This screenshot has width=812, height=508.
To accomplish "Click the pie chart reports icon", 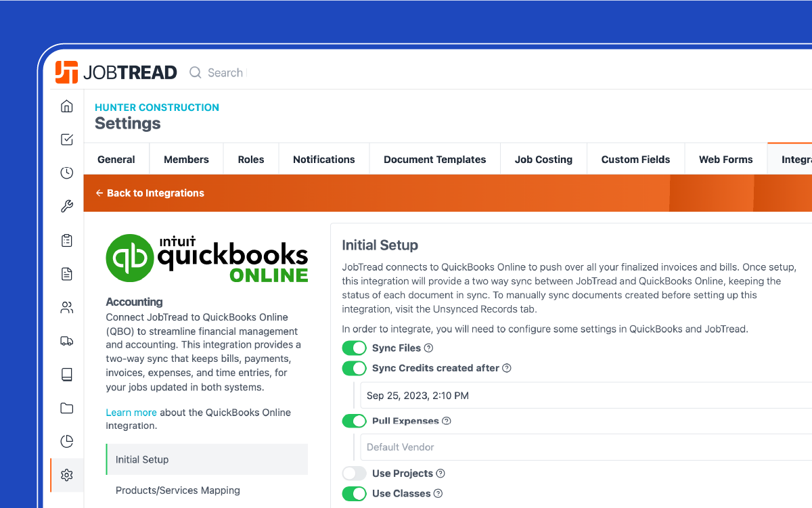I will pos(66,441).
